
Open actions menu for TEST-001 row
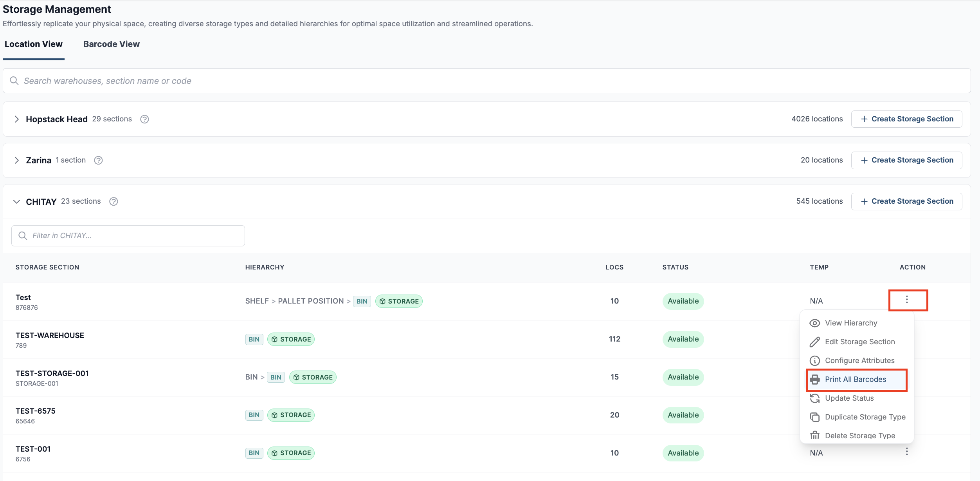click(x=907, y=452)
